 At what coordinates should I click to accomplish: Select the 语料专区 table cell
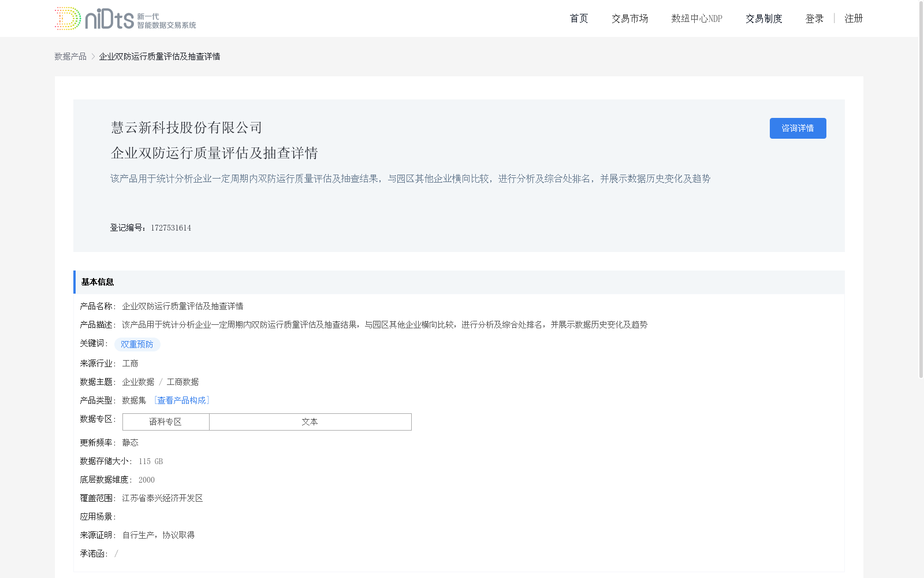coord(166,422)
